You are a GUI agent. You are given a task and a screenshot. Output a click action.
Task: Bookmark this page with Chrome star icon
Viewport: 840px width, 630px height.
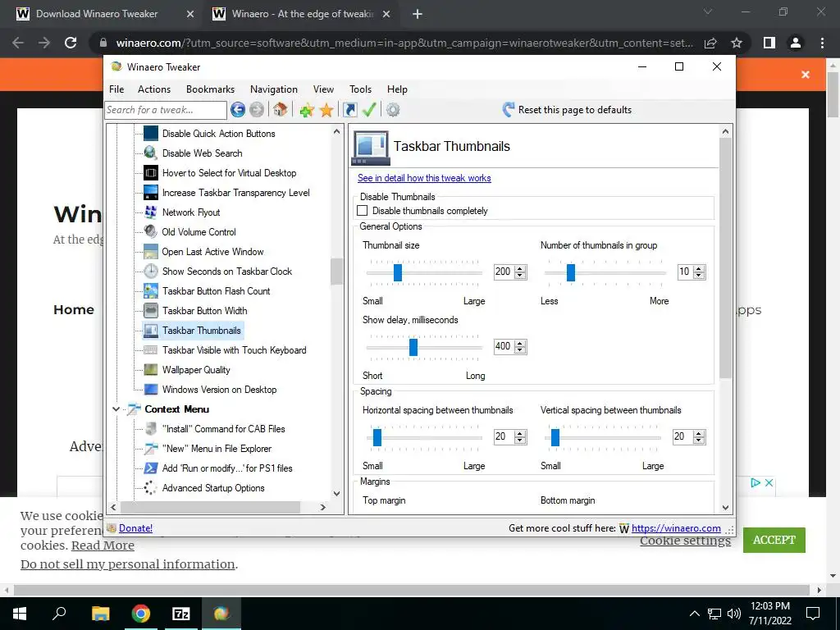click(x=737, y=43)
